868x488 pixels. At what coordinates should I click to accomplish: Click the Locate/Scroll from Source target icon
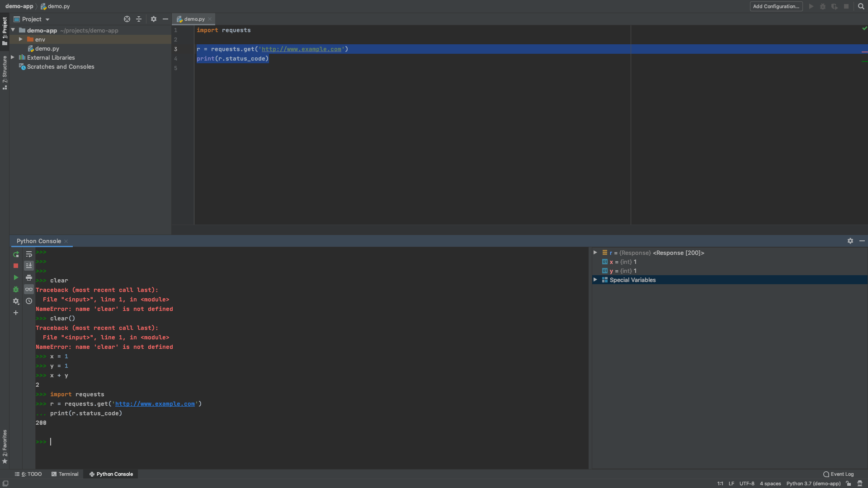pos(127,19)
